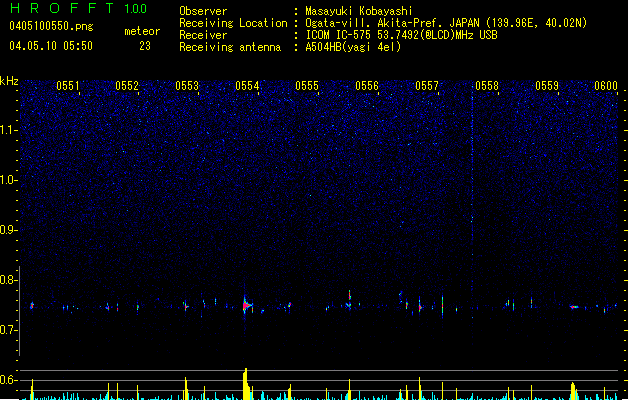Click the 0600 time marker
This screenshot has width=629, height=400.
click(x=606, y=86)
